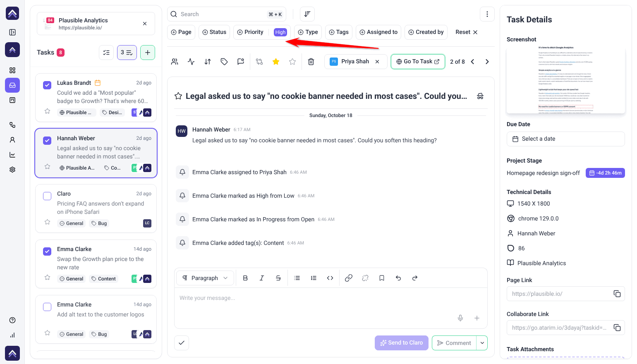Open the Due Date picker field
This screenshot has height=364, width=637.
[x=565, y=139]
